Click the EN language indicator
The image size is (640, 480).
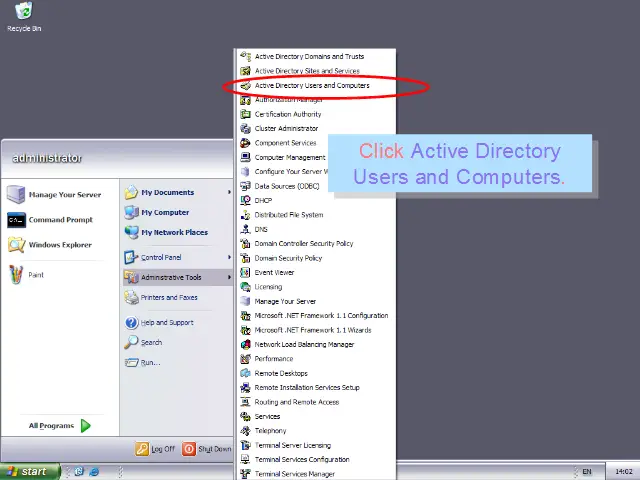click(587, 471)
